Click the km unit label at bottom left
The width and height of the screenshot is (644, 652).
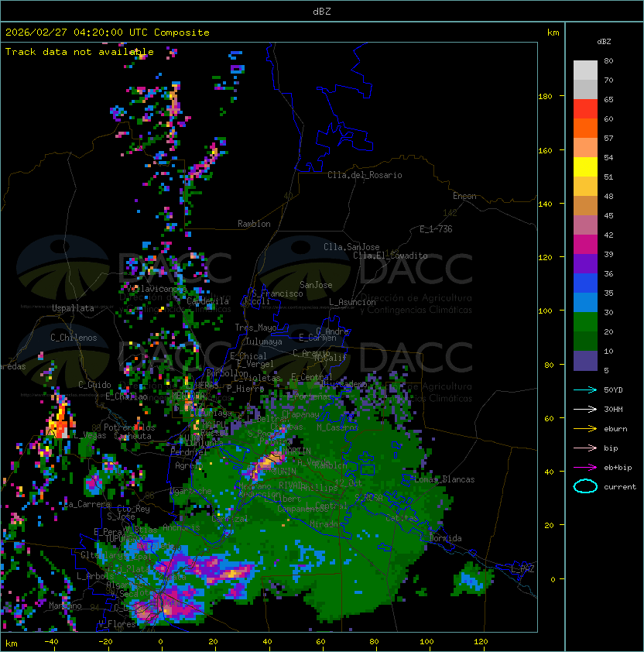(12, 643)
